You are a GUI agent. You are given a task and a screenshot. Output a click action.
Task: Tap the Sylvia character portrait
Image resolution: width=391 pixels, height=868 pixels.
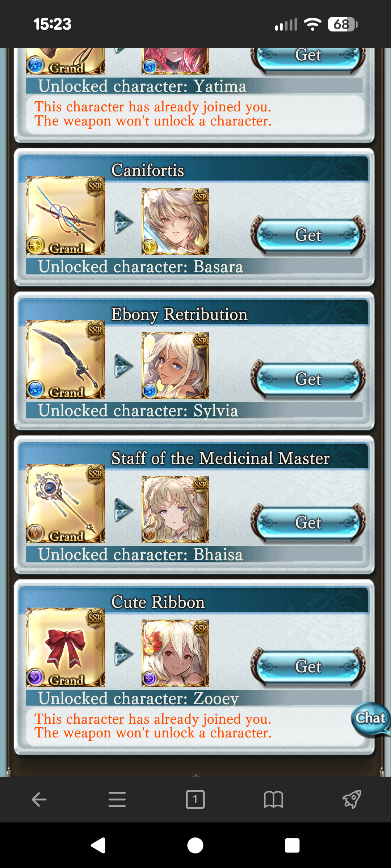(x=175, y=365)
